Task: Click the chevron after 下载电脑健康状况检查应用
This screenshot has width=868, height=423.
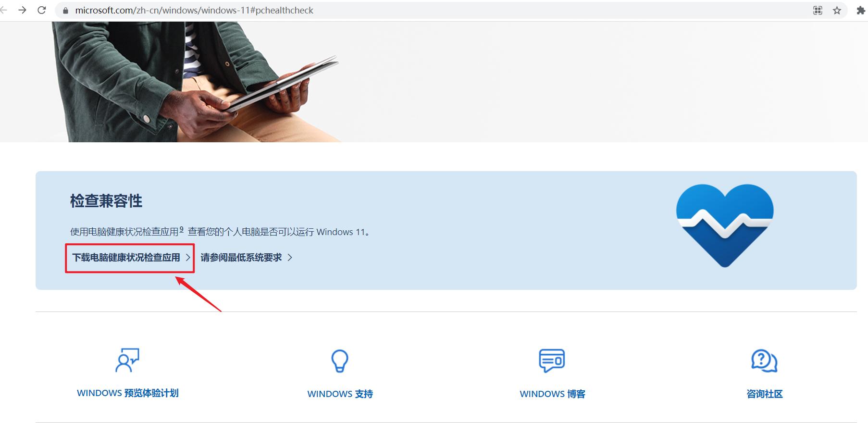Action: click(x=188, y=258)
